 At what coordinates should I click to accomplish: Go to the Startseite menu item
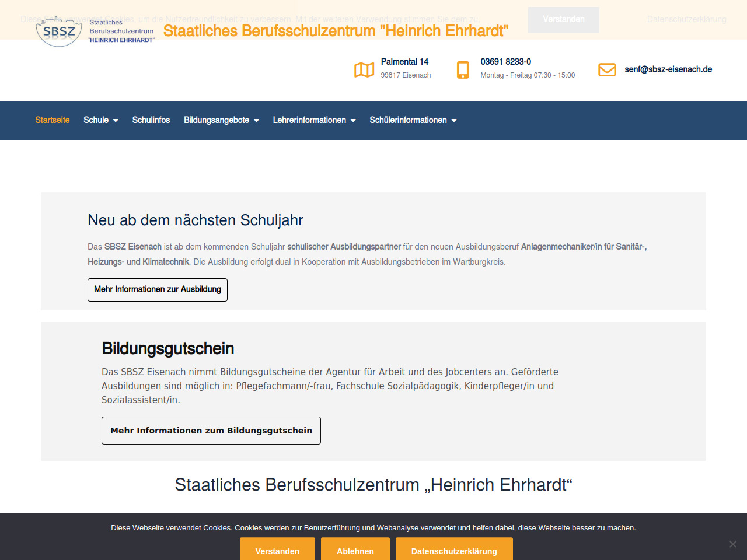coord(53,120)
